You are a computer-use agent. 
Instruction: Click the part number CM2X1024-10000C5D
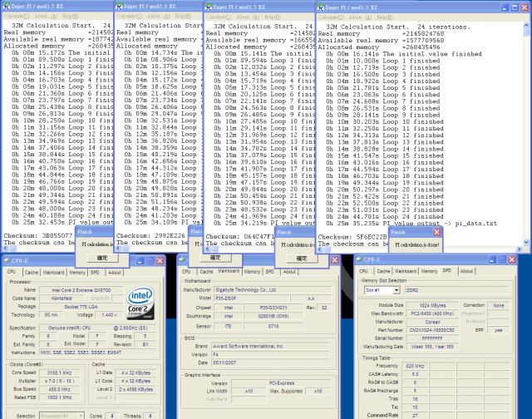pyautogui.click(x=432, y=330)
